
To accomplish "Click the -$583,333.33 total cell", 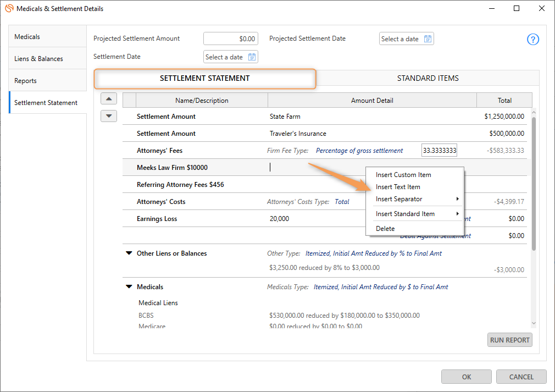I will coord(505,151).
